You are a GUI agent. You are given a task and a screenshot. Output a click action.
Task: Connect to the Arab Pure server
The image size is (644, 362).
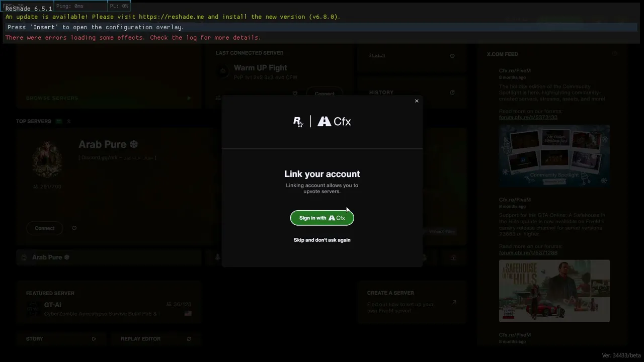coord(44,228)
